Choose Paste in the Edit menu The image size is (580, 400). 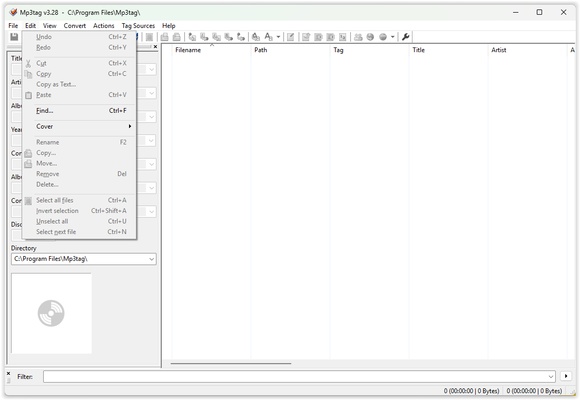tap(79, 95)
